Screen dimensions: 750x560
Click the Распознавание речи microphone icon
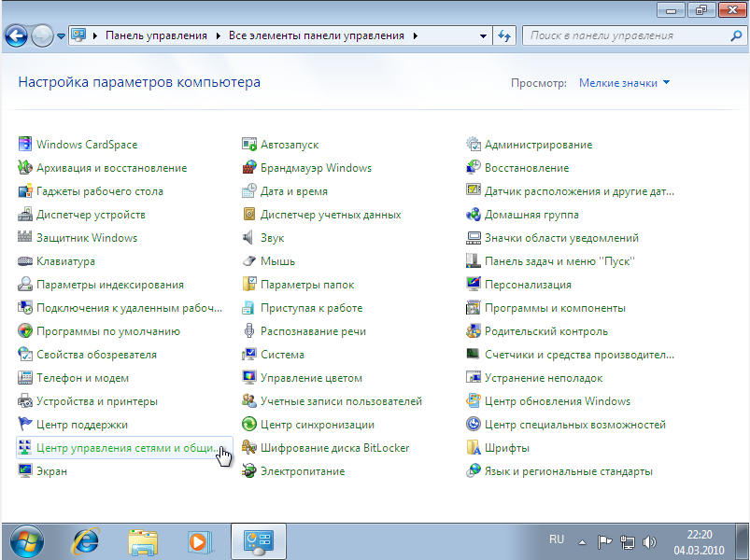(x=249, y=330)
